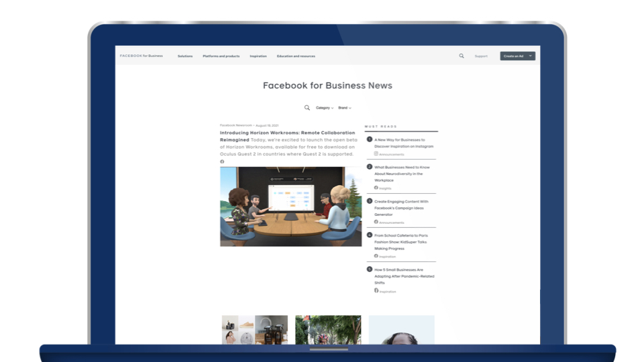Select Inspiration tag under KidSuper article
The width and height of the screenshot is (644, 362).
coord(387,257)
